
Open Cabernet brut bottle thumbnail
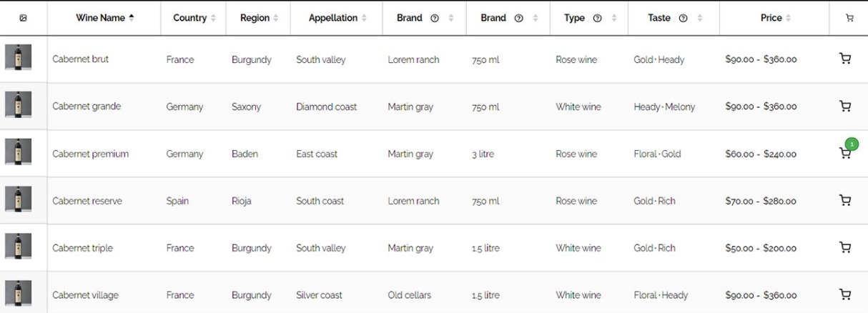pyautogui.click(x=18, y=57)
